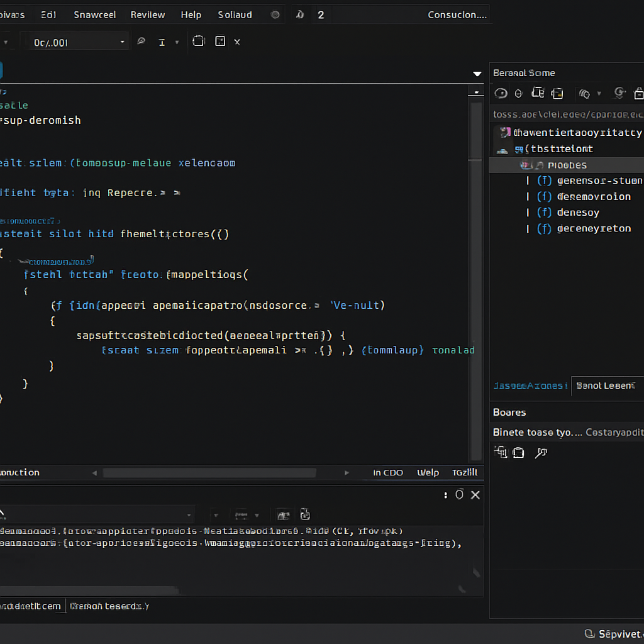This screenshot has height=644, width=644.
Task: Click the dropdown arrow right of output combo
Action: click(x=216, y=515)
